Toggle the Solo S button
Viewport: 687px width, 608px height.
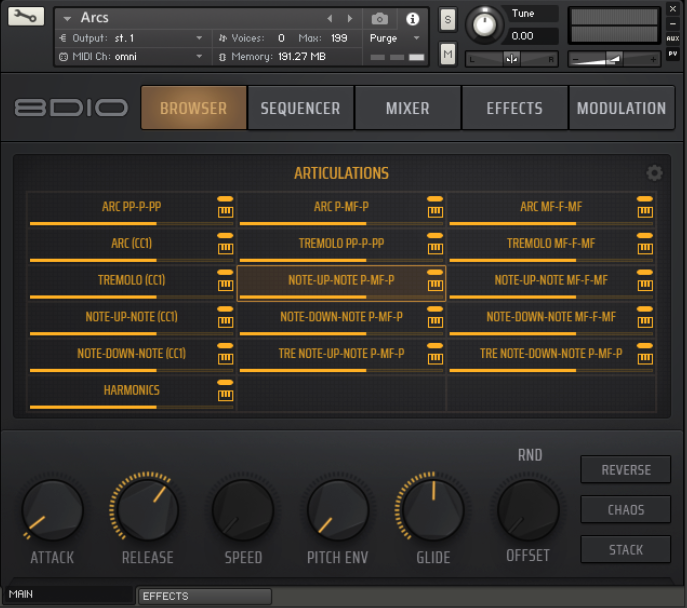tap(447, 19)
